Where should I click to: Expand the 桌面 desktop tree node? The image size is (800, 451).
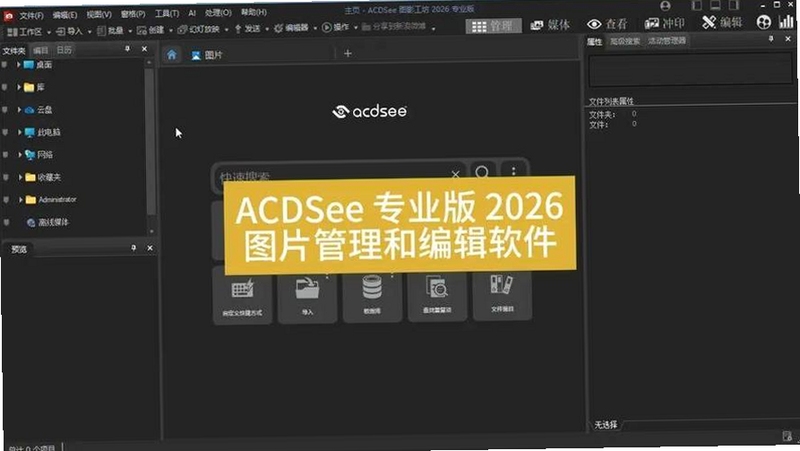point(18,65)
